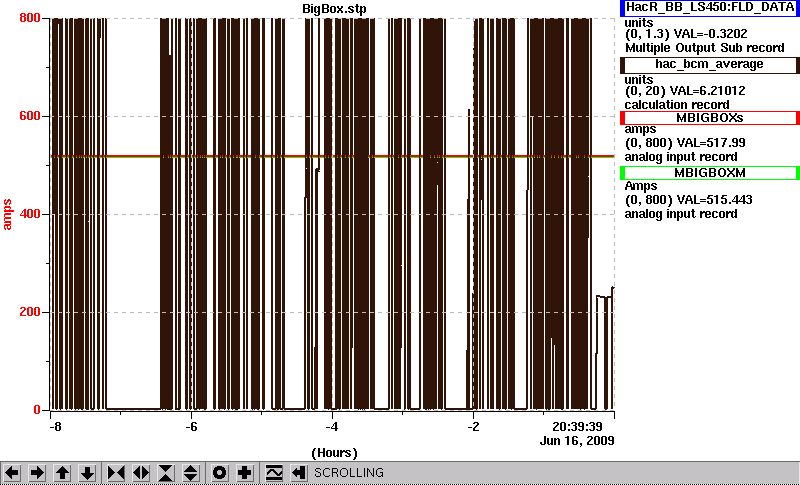This screenshot has width=800, height=485.
Task: Click the 'Amps' units under MBIGBOXM
Action: (641, 186)
